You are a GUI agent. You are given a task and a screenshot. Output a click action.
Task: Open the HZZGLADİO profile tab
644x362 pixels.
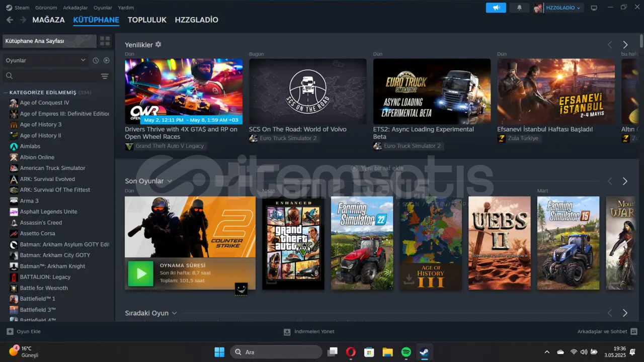(196, 20)
